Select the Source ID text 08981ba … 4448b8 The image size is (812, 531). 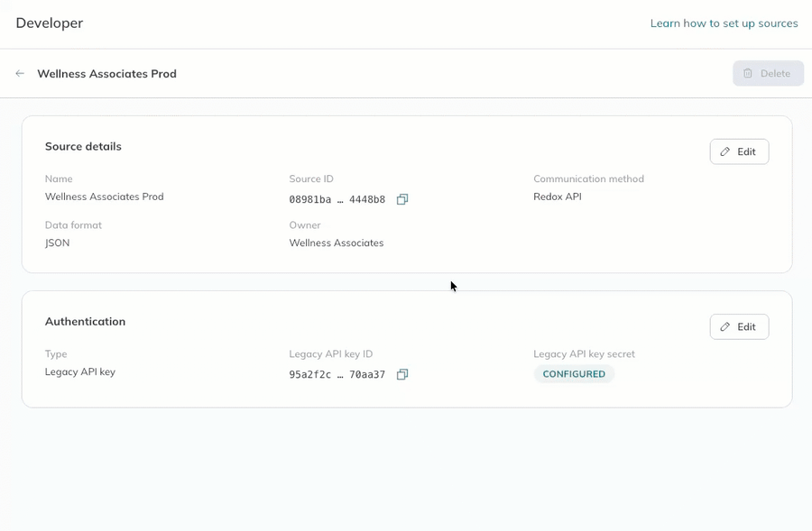tap(337, 199)
